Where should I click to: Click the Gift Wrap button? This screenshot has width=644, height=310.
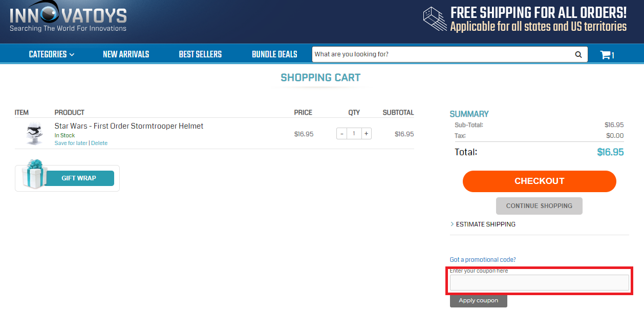click(x=79, y=178)
